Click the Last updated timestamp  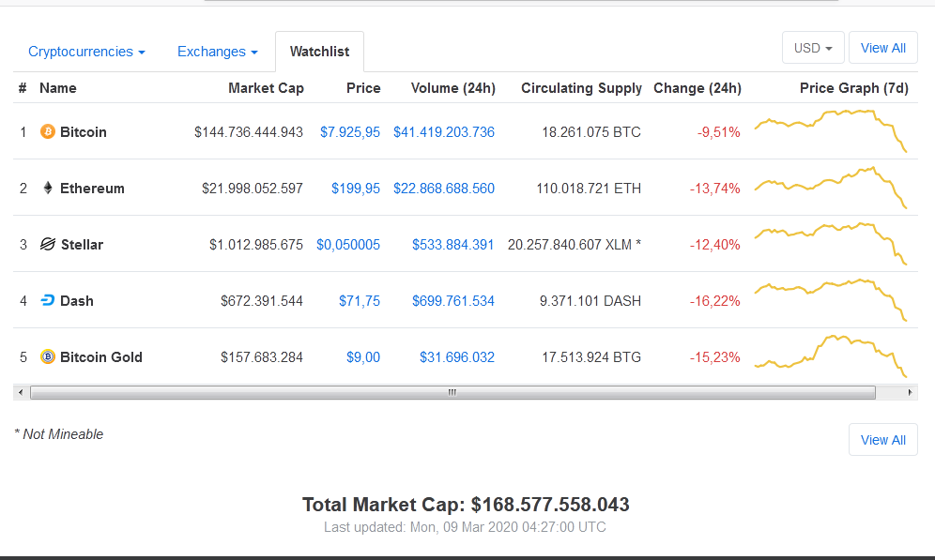(x=465, y=527)
